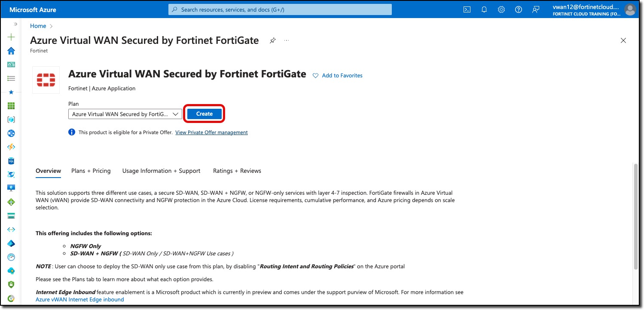Click the feedback icon in header
The width and height of the screenshot is (644, 310).
(536, 9)
